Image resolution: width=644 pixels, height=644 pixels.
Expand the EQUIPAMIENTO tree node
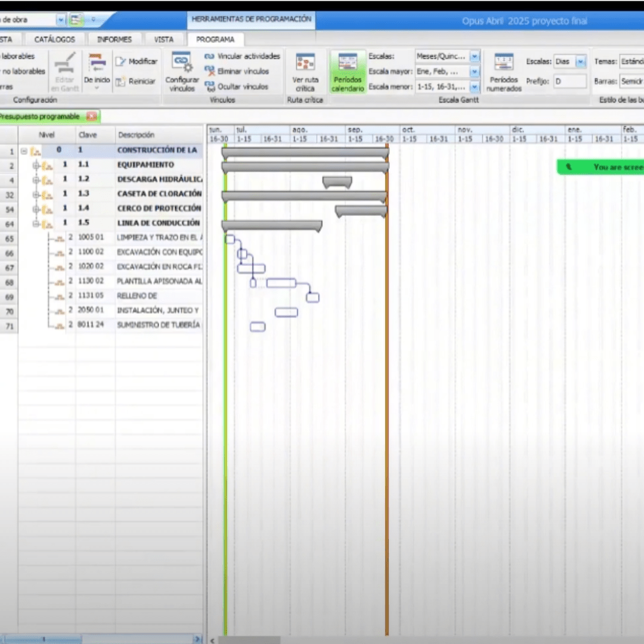[36, 165]
